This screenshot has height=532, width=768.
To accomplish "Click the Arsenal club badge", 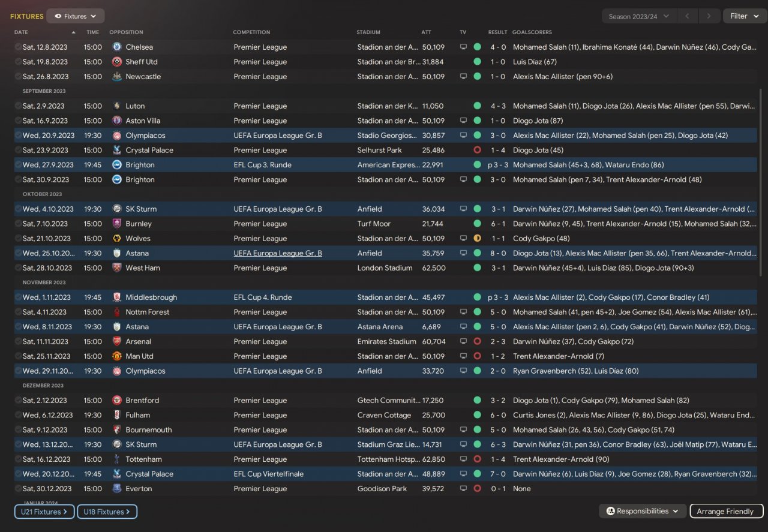I will (x=117, y=342).
